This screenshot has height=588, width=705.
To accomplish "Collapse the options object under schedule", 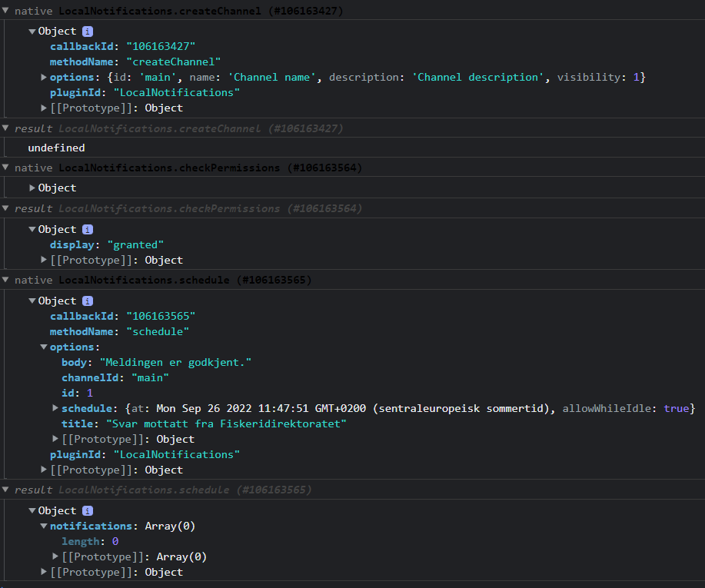I will tap(44, 347).
